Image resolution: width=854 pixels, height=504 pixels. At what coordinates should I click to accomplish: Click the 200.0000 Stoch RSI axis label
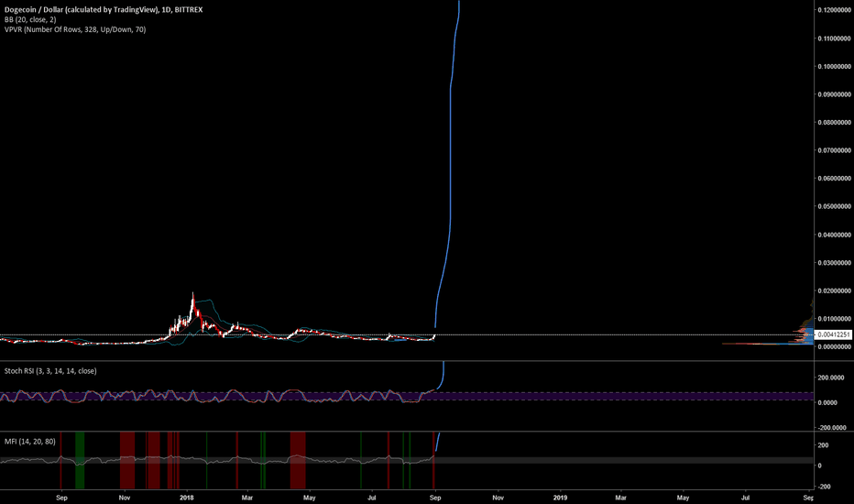[831, 378]
